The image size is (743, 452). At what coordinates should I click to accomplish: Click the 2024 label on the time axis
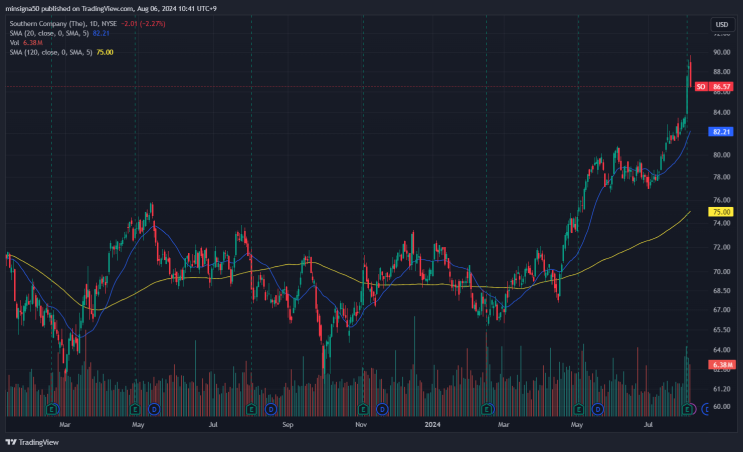point(432,425)
